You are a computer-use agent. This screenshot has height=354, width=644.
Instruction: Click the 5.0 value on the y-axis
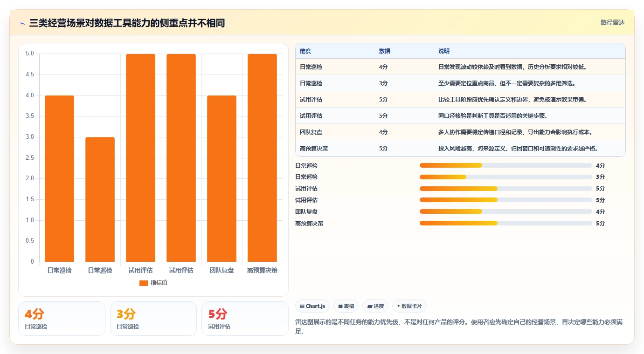click(x=30, y=54)
